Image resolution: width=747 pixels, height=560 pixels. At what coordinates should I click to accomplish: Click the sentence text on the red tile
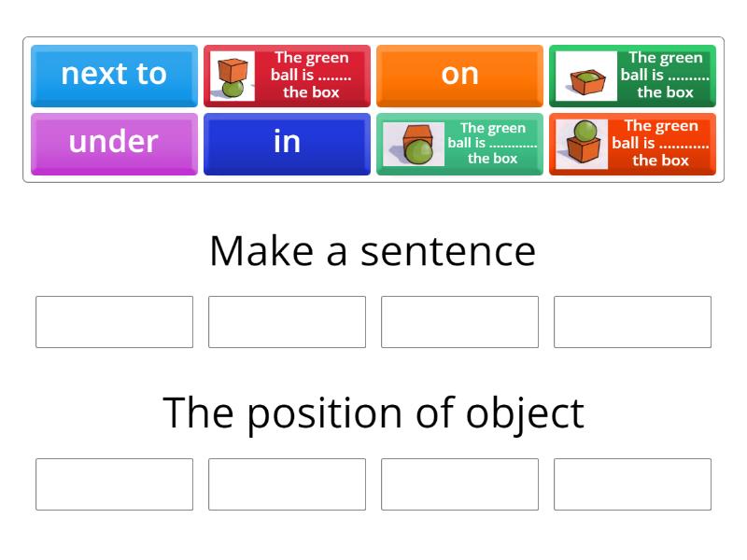click(x=311, y=76)
